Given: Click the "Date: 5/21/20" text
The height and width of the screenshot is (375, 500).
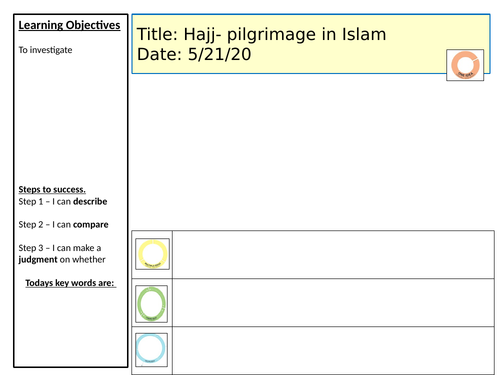Looking at the screenshot, I should 194,54.
